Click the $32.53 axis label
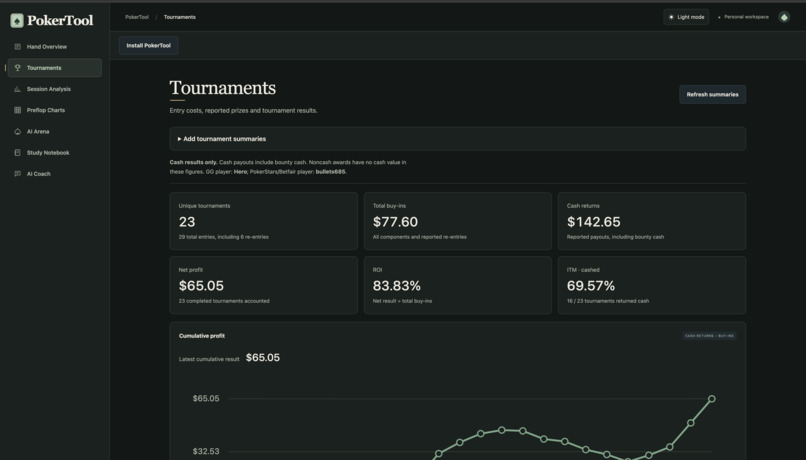The height and width of the screenshot is (460, 806). [x=206, y=451]
